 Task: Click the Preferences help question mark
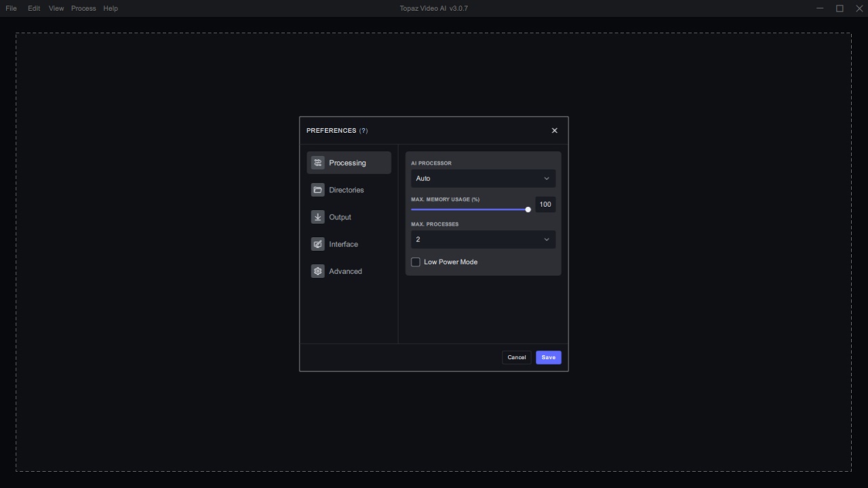(363, 130)
